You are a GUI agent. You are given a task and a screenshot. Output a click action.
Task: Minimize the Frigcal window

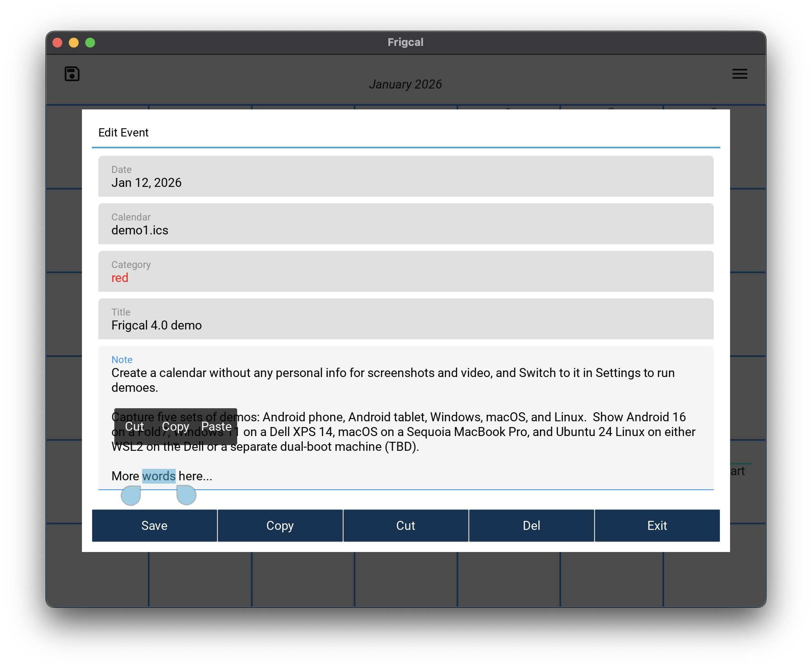point(74,43)
